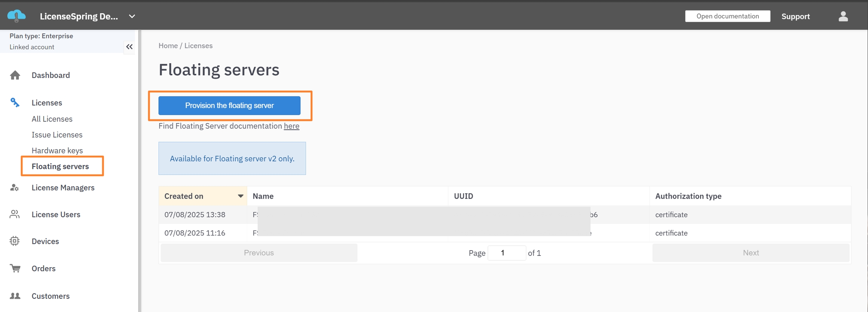
Task: Follow the Floating Server documentation 'here' link
Action: [x=291, y=126]
